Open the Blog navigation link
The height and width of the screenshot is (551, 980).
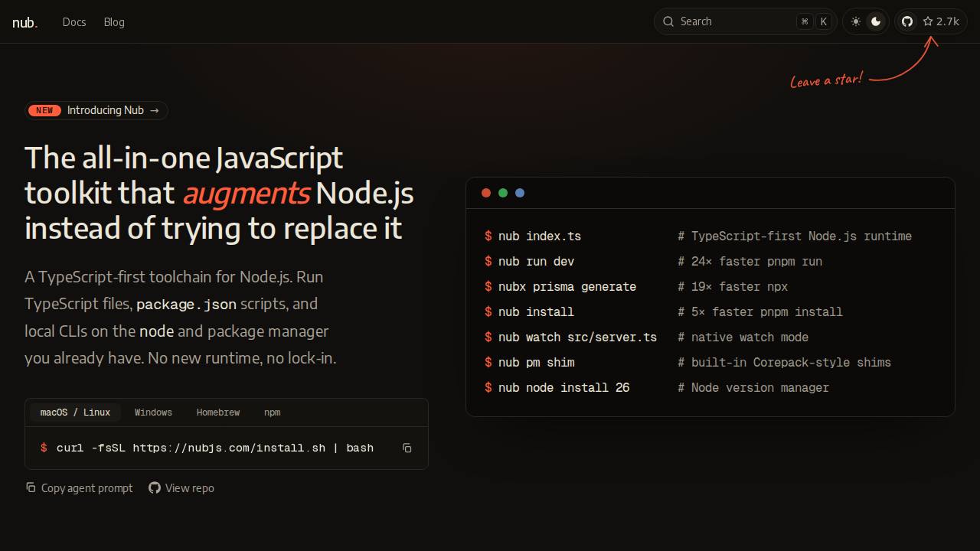click(114, 22)
